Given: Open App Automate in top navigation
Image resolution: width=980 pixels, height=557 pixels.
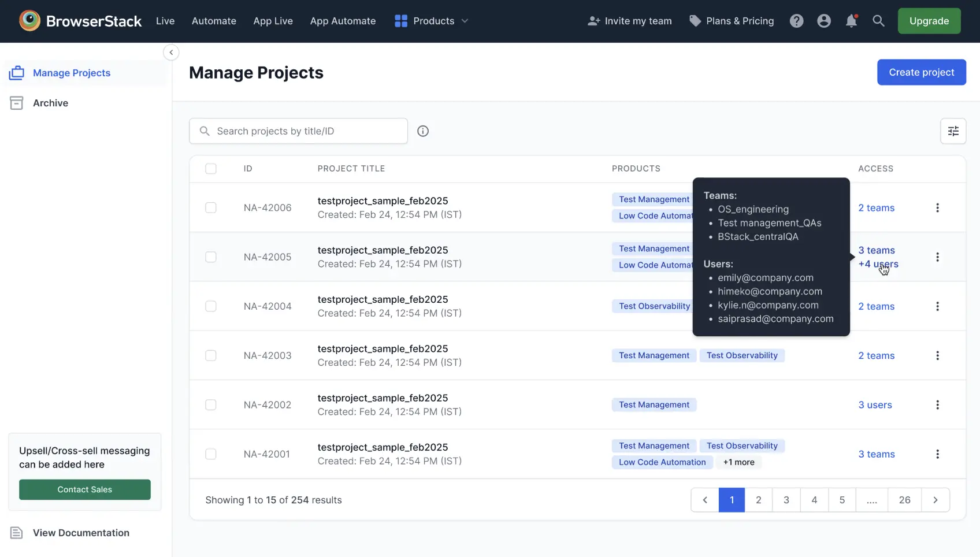Looking at the screenshot, I should 343,21.
